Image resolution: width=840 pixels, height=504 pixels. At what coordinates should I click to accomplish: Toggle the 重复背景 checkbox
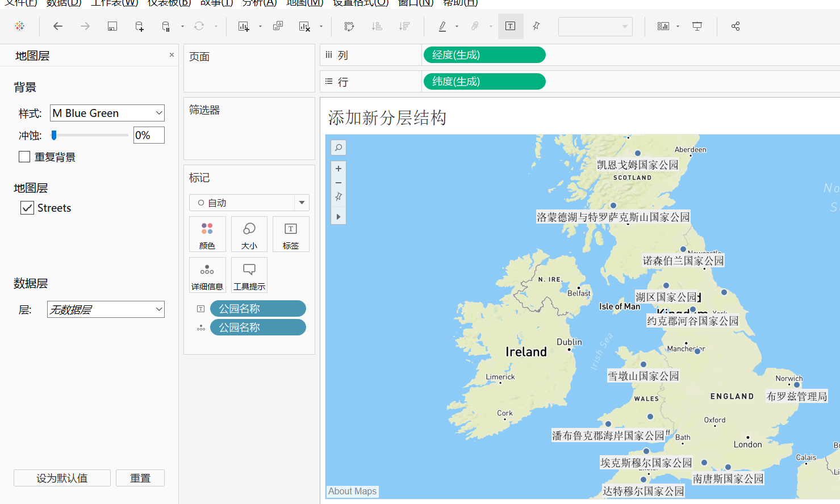24,157
